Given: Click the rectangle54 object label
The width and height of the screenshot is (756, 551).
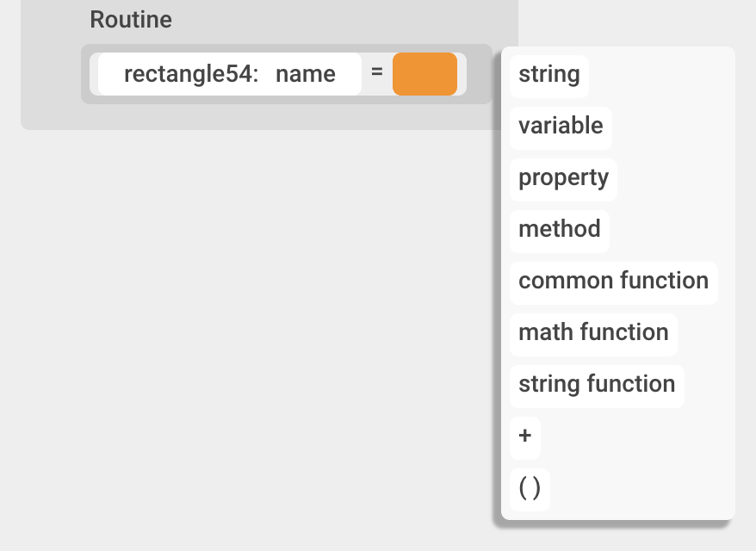Looking at the screenshot, I should tap(191, 74).
